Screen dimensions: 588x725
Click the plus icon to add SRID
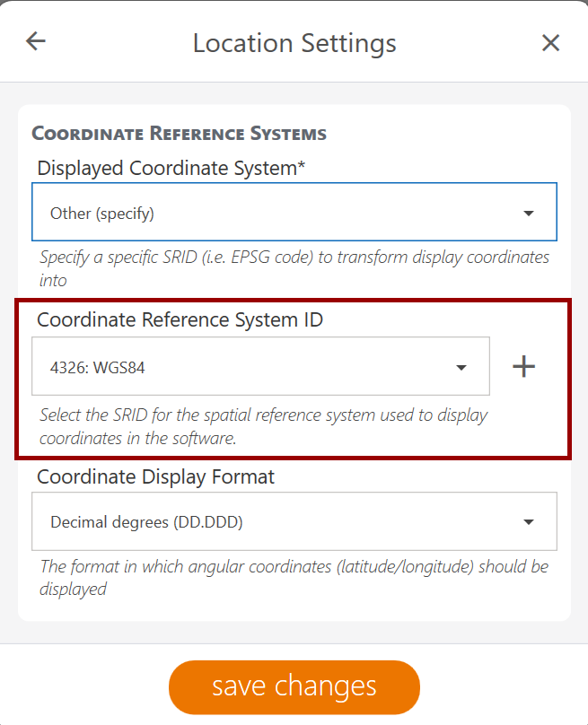point(523,366)
